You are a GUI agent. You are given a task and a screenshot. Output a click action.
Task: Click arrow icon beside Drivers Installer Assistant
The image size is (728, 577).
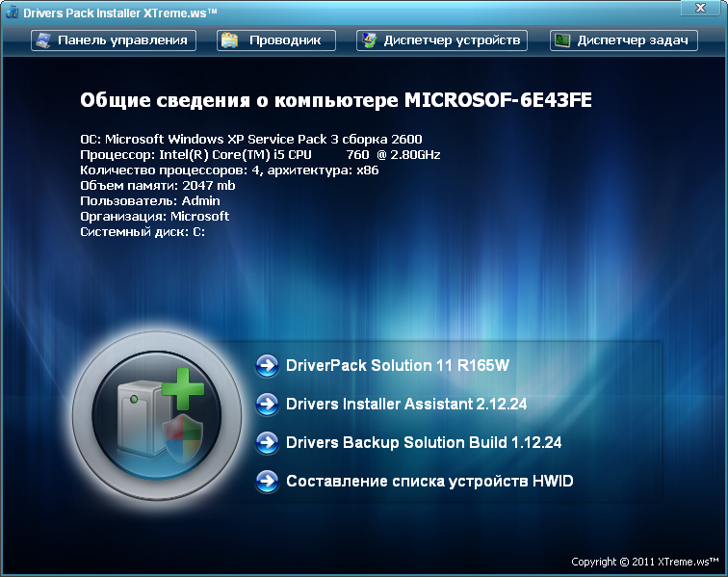[x=267, y=405]
